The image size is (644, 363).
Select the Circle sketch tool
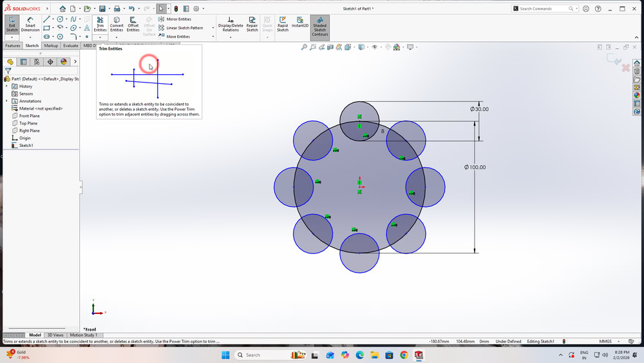pyautogui.click(x=60, y=19)
